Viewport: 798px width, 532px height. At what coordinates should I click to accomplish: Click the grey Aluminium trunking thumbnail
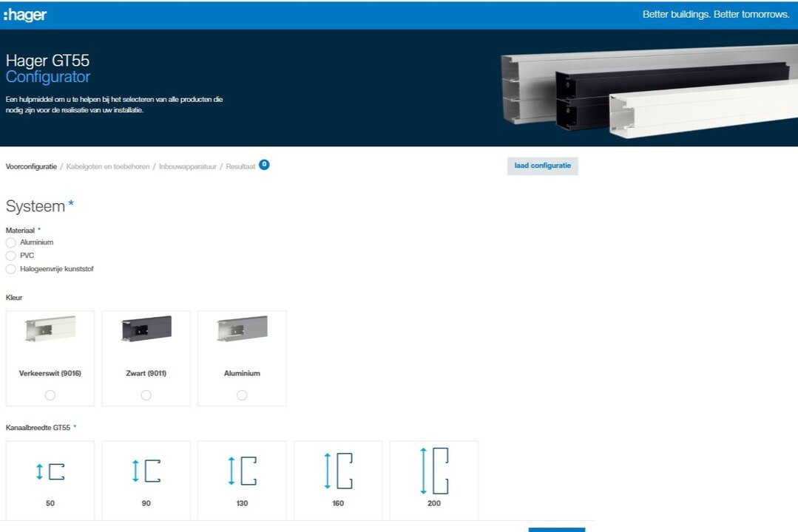243,328
